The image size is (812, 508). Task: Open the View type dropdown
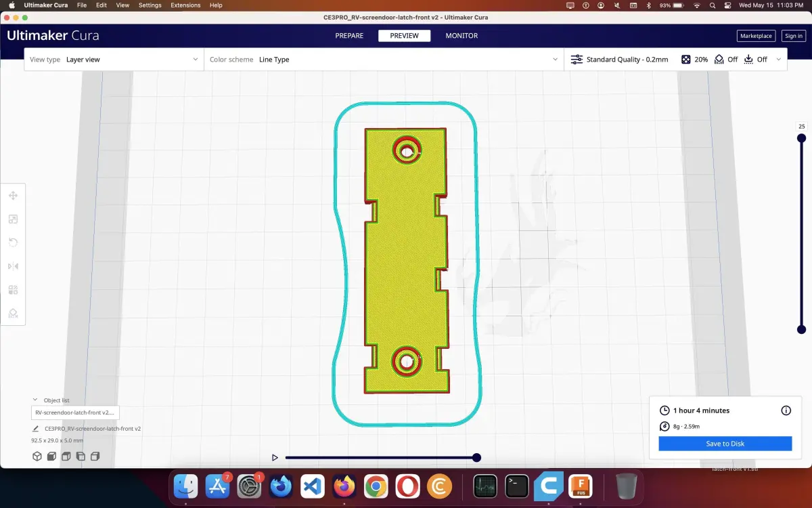pyautogui.click(x=114, y=60)
